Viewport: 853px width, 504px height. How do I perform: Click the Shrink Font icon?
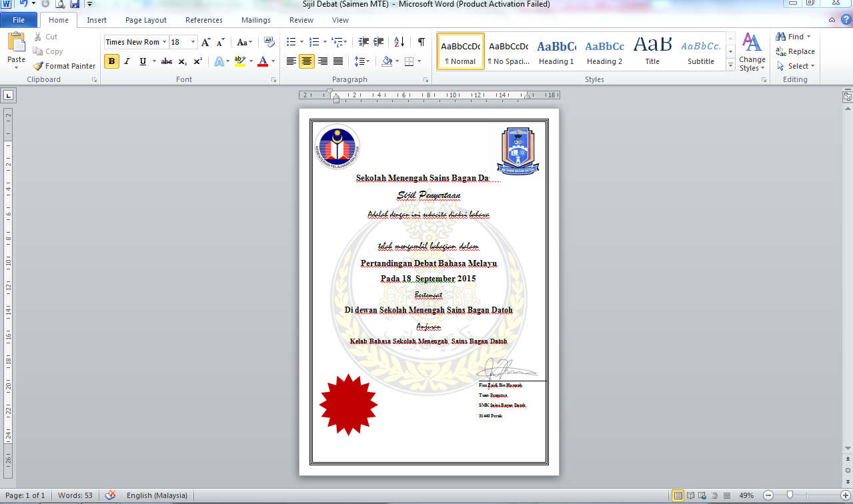pyautogui.click(x=221, y=42)
